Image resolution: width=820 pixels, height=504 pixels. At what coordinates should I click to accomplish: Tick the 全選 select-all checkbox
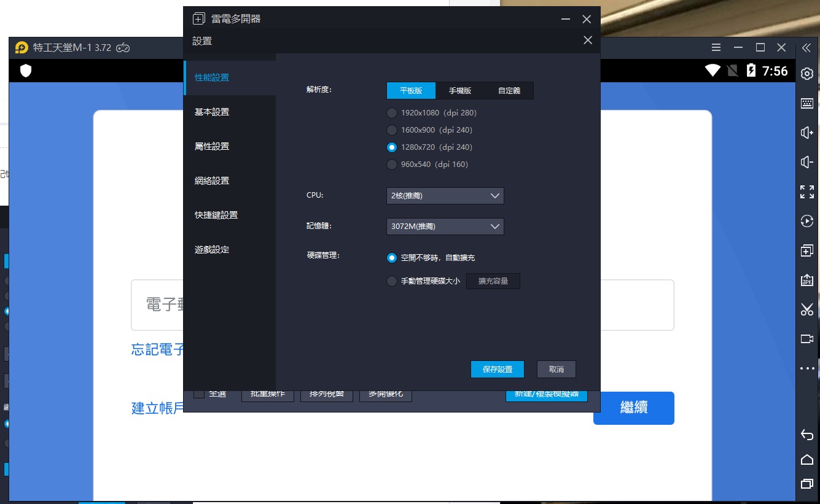198,393
